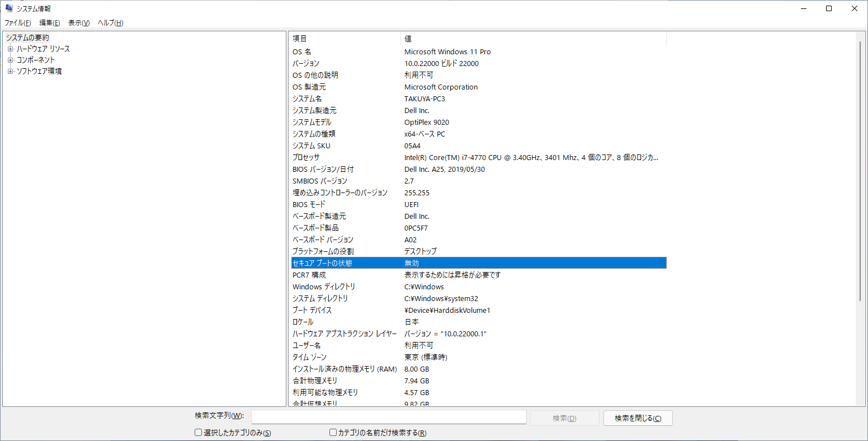Screen dimensions: 868x441
Task: Maximize the システム情報 window
Action: (x=829, y=8)
